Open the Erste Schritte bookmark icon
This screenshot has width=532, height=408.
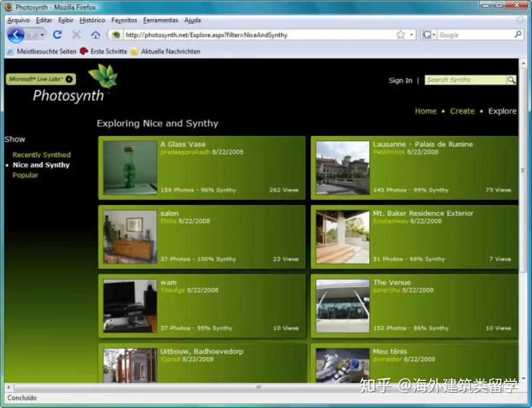click(x=83, y=51)
